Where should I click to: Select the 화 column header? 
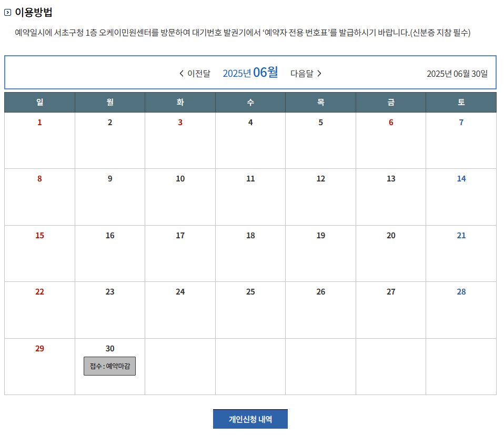tap(180, 102)
